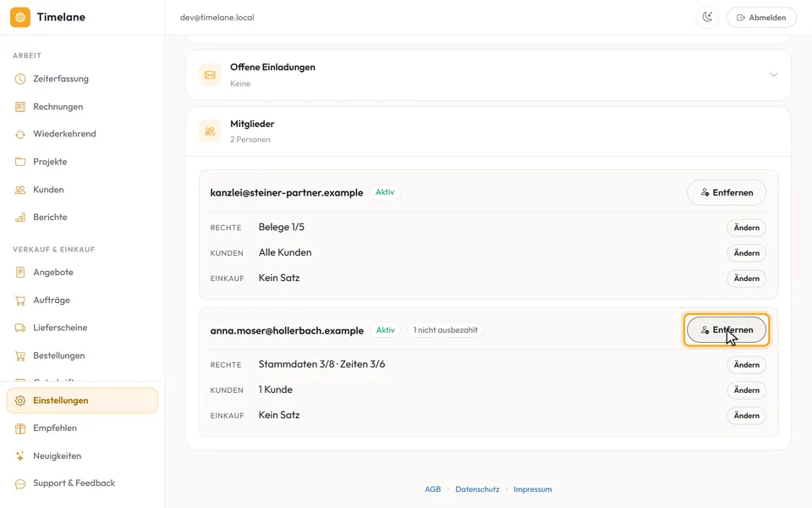This screenshot has width=812, height=508.
Task: Open the Projekte folder icon
Action: pos(20,162)
